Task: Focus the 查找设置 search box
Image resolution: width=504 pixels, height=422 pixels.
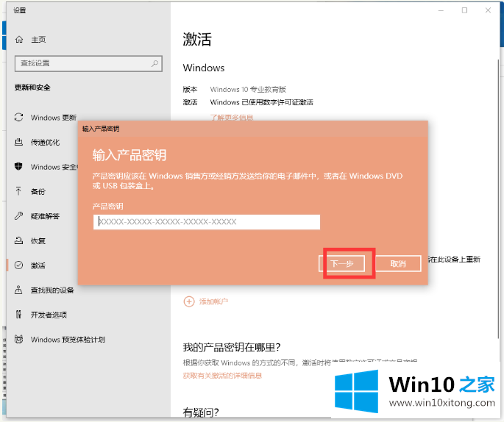Action: coord(88,63)
